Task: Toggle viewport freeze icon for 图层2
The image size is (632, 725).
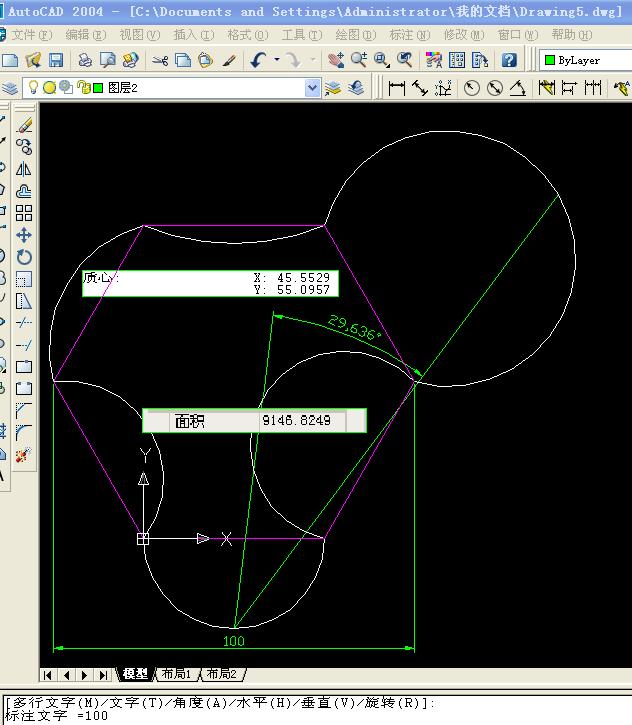Action: click(x=66, y=87)
